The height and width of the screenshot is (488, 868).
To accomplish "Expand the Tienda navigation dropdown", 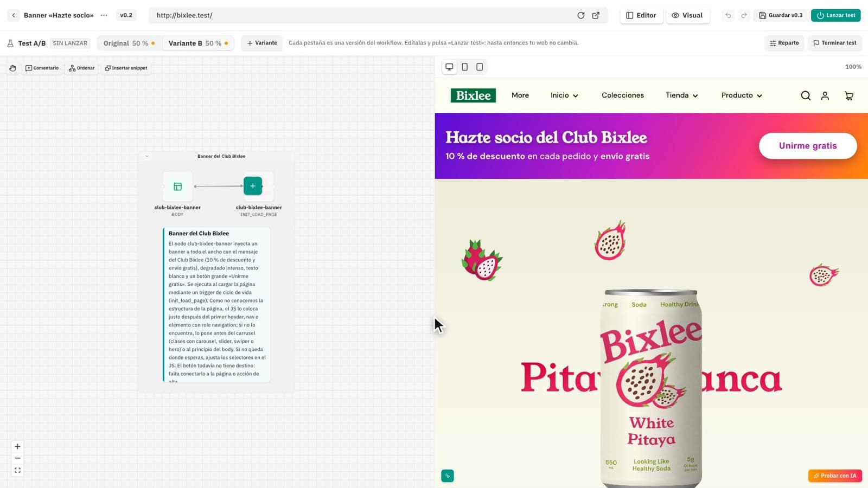I will tap(682, 95).
